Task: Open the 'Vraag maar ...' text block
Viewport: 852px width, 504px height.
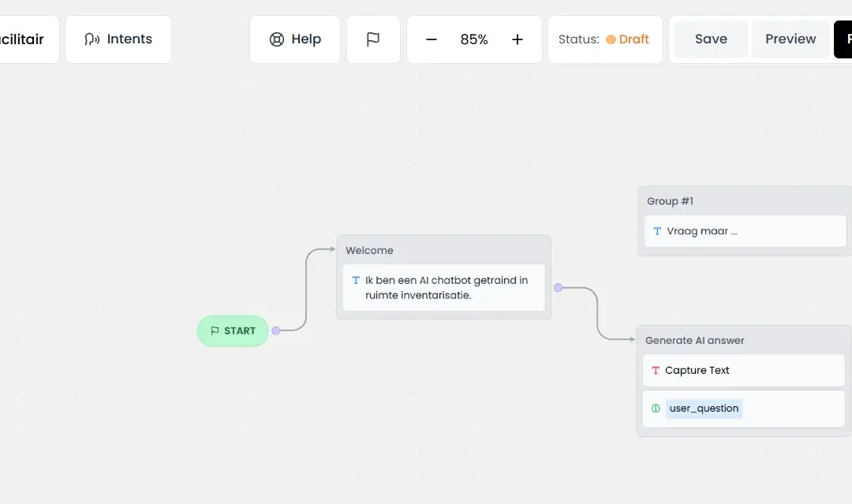Action: [745, 231]
